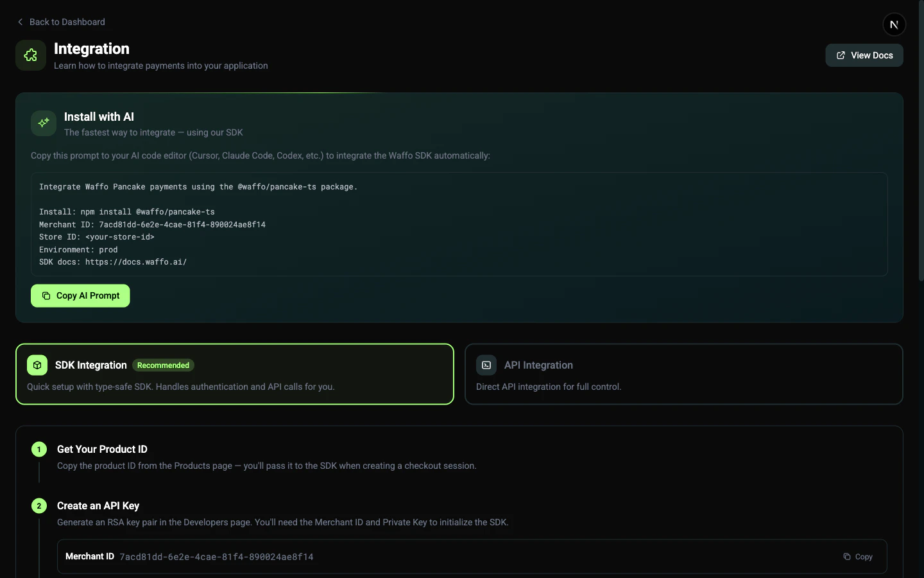Select the package cube icon on SDK Integration
This screenshot has width=924, height=578.
37,365
